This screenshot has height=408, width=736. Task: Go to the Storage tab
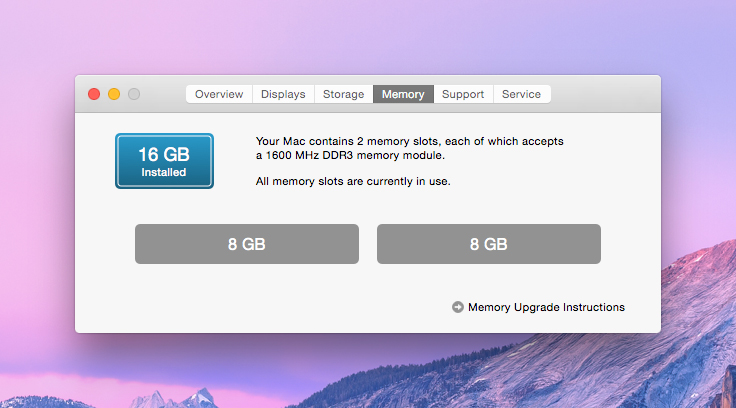click(344, 94)
